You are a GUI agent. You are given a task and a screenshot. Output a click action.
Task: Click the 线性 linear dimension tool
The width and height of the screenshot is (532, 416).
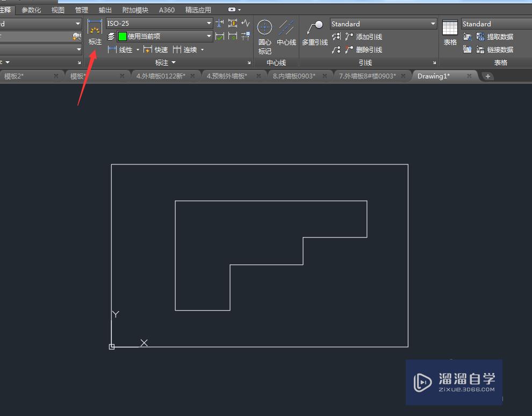click(x=125, y=49)
